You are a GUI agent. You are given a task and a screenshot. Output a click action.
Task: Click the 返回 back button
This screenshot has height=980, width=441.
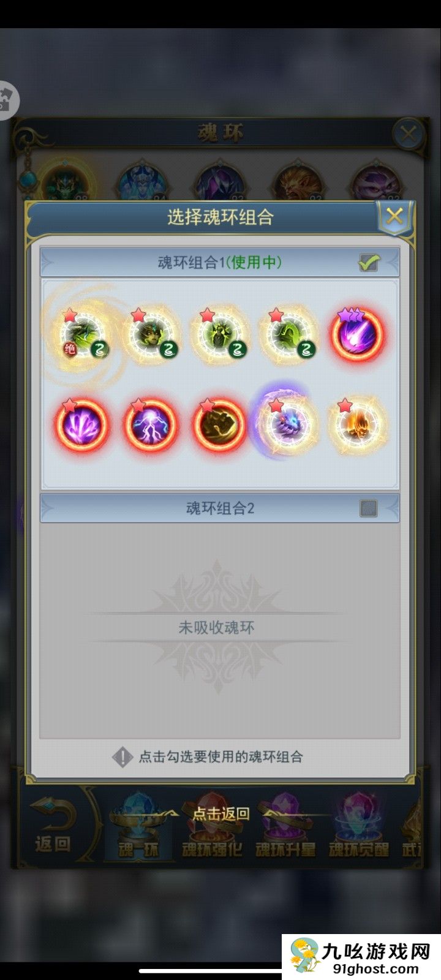[53, 826]
